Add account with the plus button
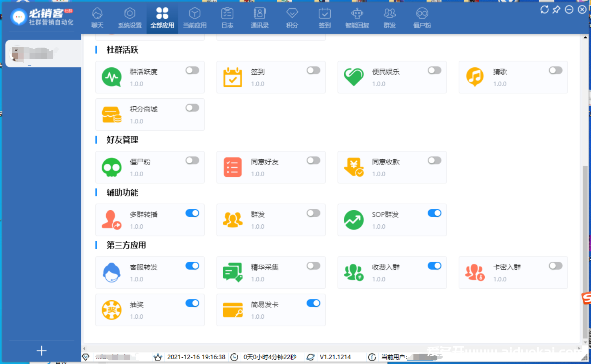This screenshot has height=364, width=591. coord(41,351)
